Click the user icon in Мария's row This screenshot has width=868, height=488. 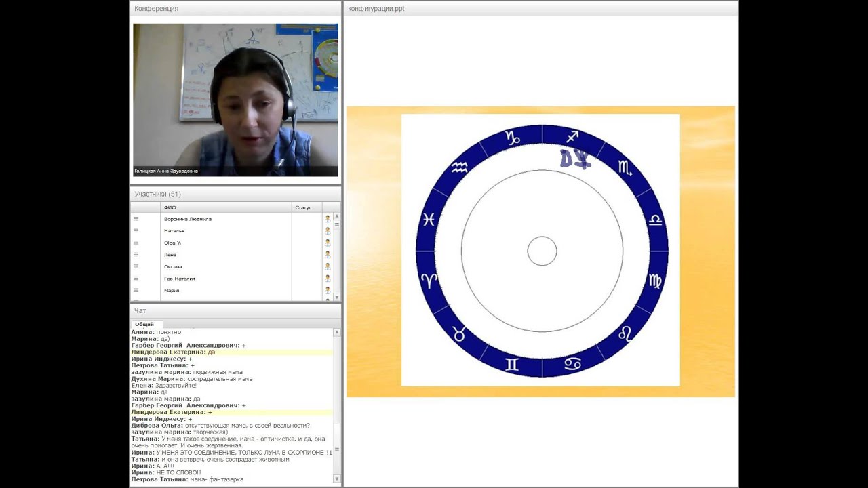(328, 290)
